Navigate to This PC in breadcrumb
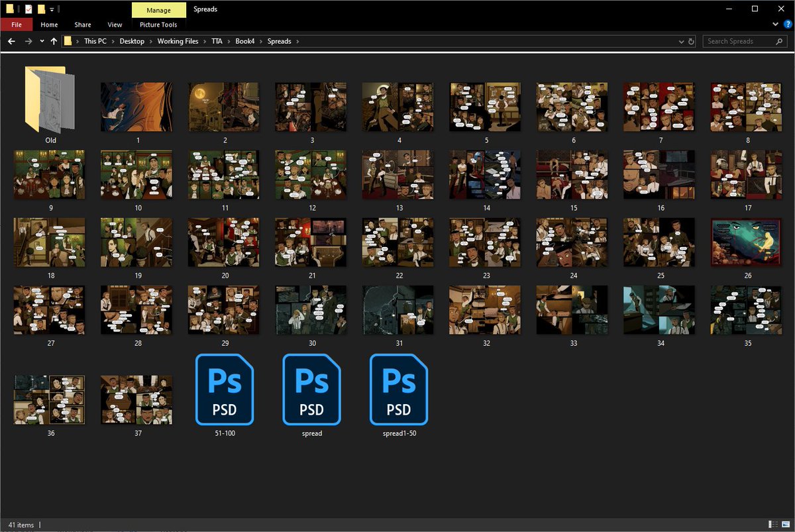This screenshot has width=795, height=532. point(95,41)
